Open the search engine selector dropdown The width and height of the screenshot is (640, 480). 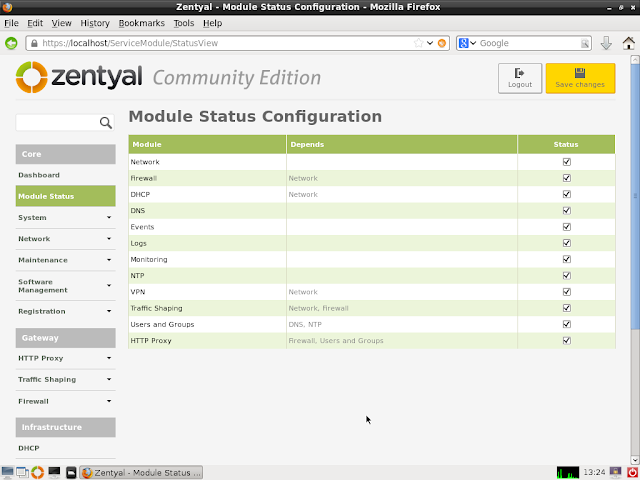(x=473, y=43)
